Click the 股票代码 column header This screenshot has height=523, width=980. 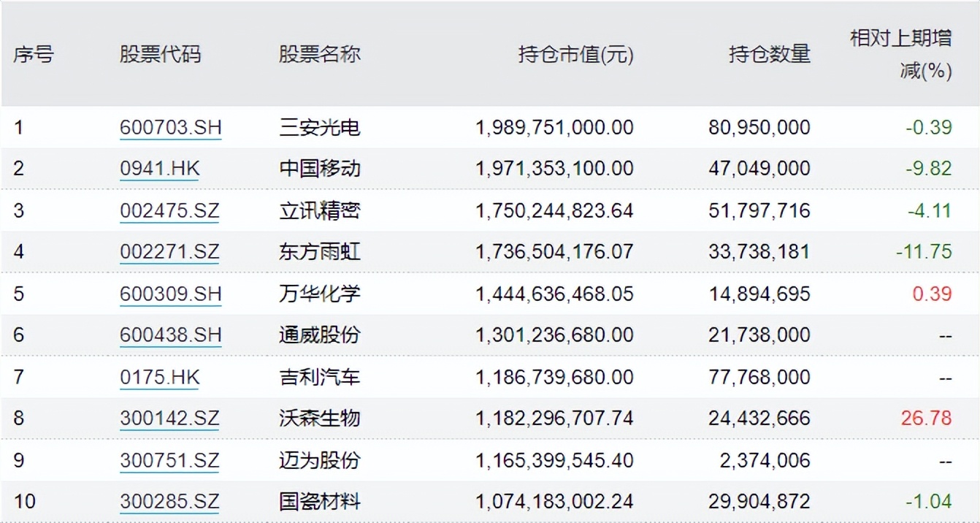click(x=161, y=55)
